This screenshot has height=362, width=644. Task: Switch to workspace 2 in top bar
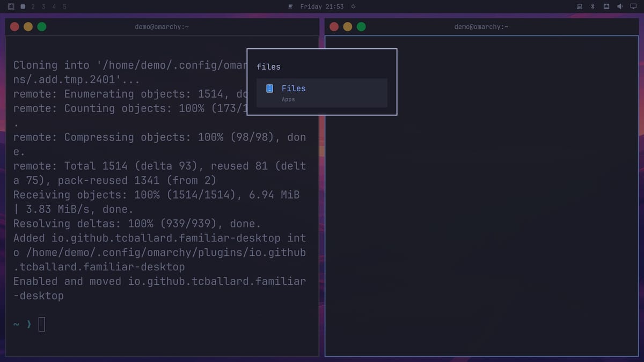tap(33, 6)
